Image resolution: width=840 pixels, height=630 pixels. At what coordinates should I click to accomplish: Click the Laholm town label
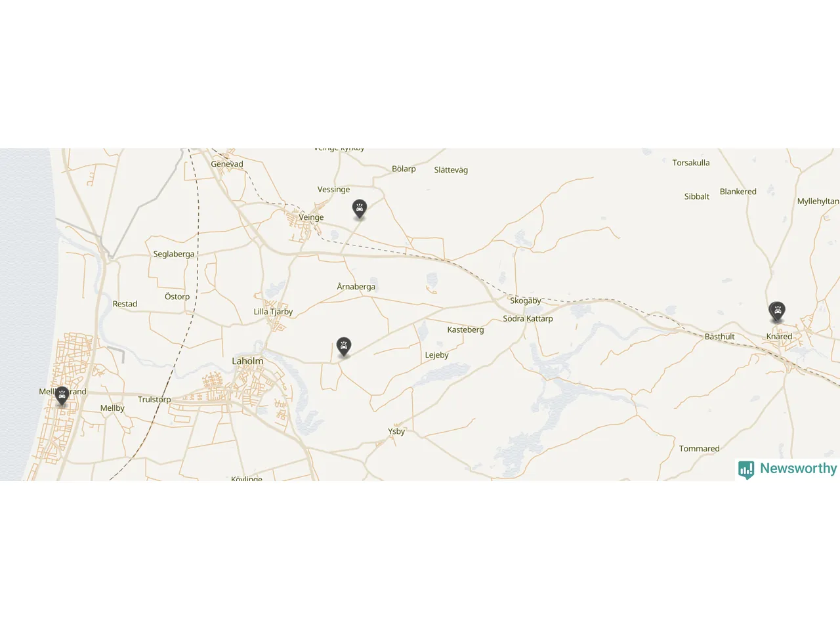(247, 361)
